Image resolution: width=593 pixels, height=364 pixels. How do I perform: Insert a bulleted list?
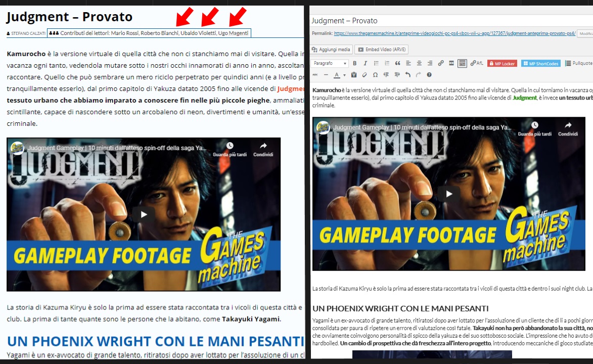pos(376,63)
